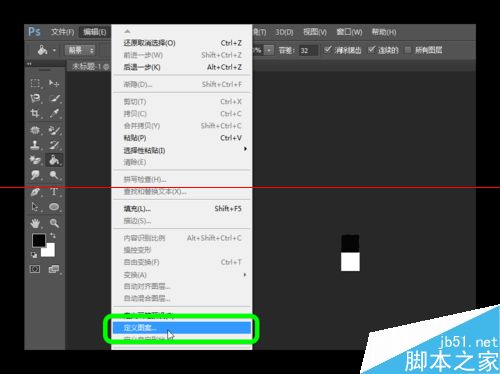Select the Ellipse shape tool
The image size is (500, 374).
[54, 207]
